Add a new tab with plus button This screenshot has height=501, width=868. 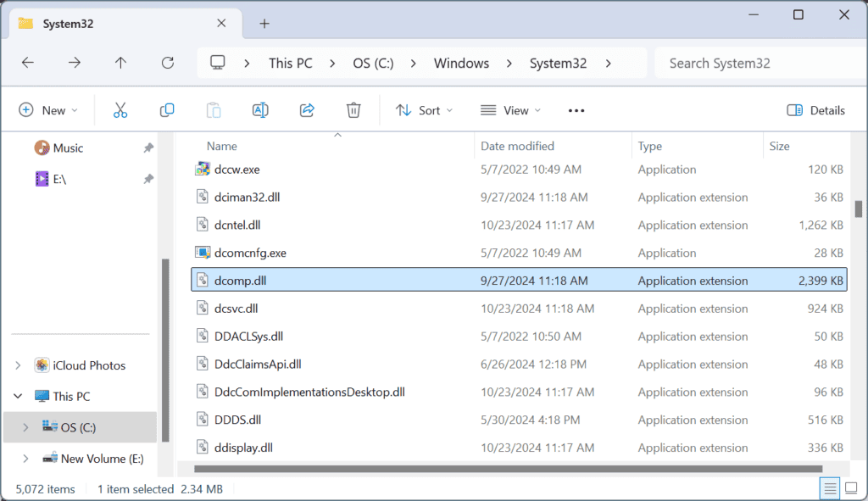(x=264, y=23)
